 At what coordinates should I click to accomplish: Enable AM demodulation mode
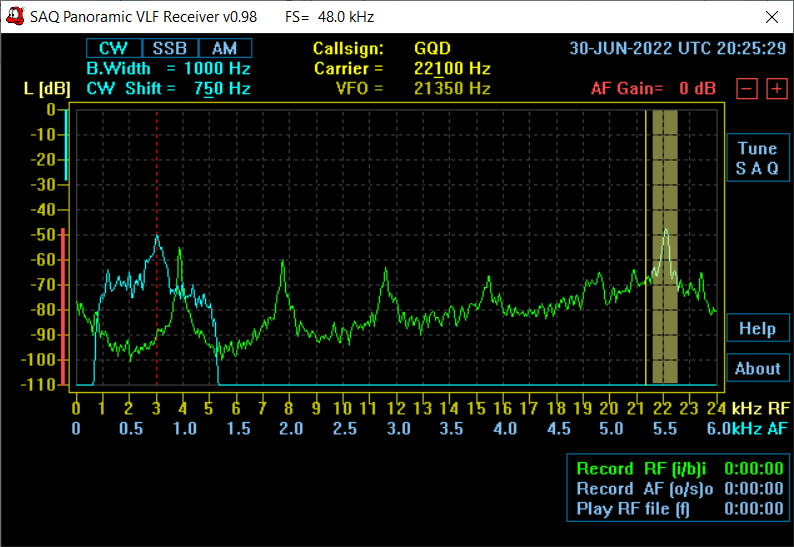(224, 48)
